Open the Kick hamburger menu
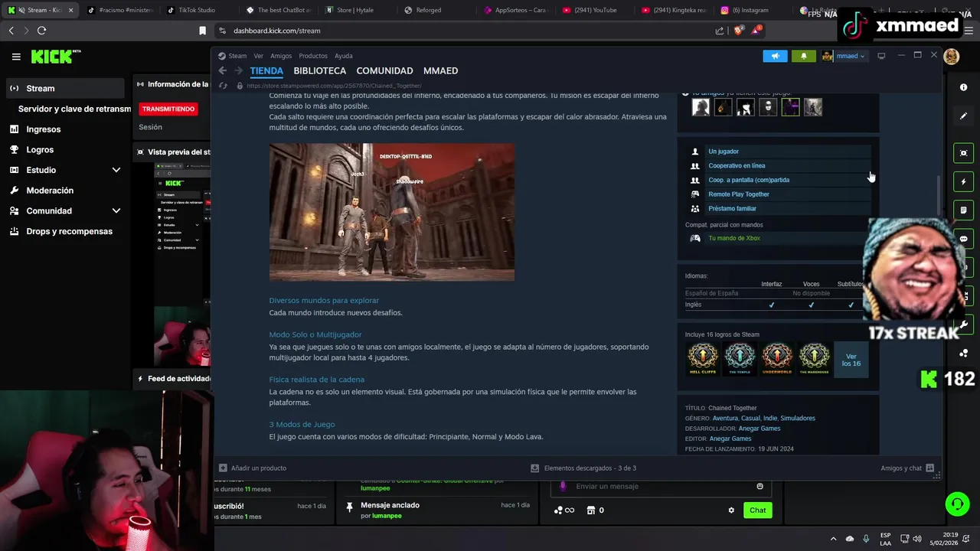This screenshot has width=980, height=551. 16,57
